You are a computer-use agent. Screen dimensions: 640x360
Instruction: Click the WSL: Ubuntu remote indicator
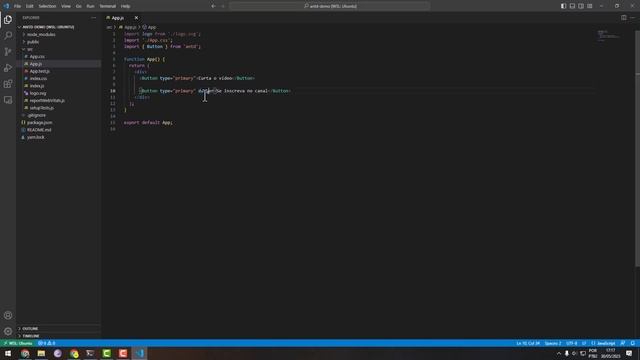click(18, 343)
